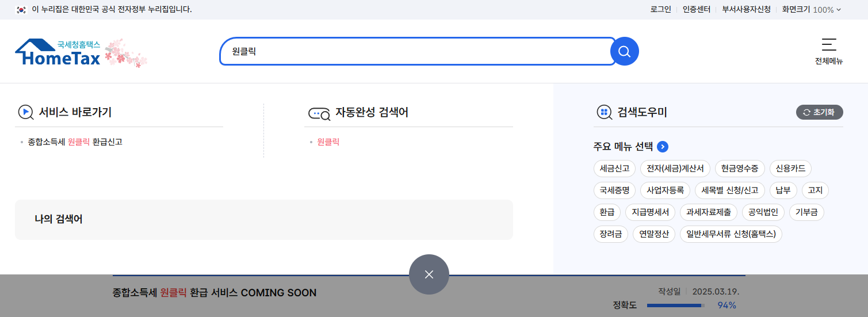Viewport: 868px width, 317px height.
Task: Open 종합소득세 원클릭 환급 서비스 COMING SOON result
Action: 215,293
